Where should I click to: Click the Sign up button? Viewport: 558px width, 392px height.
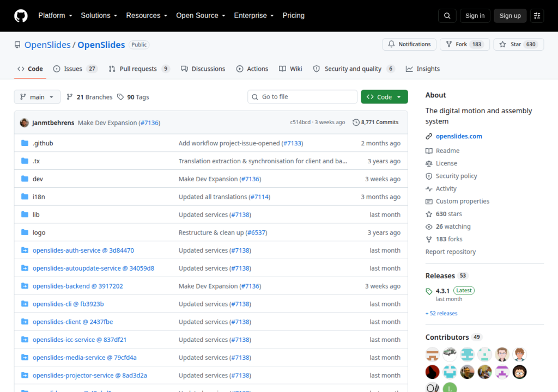pyautogui.click(x=510, y=16)
